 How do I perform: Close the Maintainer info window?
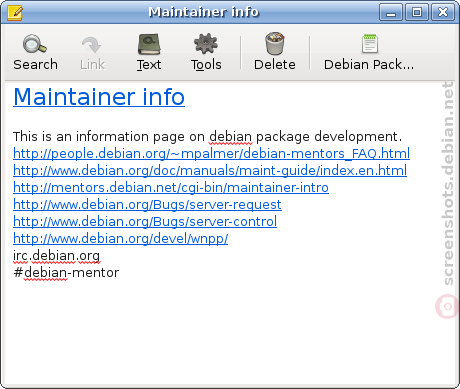point(443,13)
